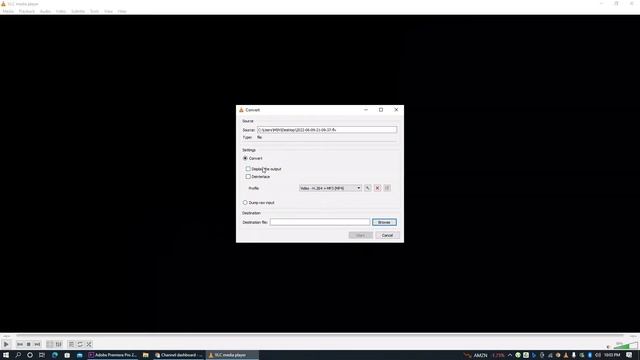Screen dimensions: 640x360
Task: Click the system tray volume icon
Action: click(x=598, y=355)
